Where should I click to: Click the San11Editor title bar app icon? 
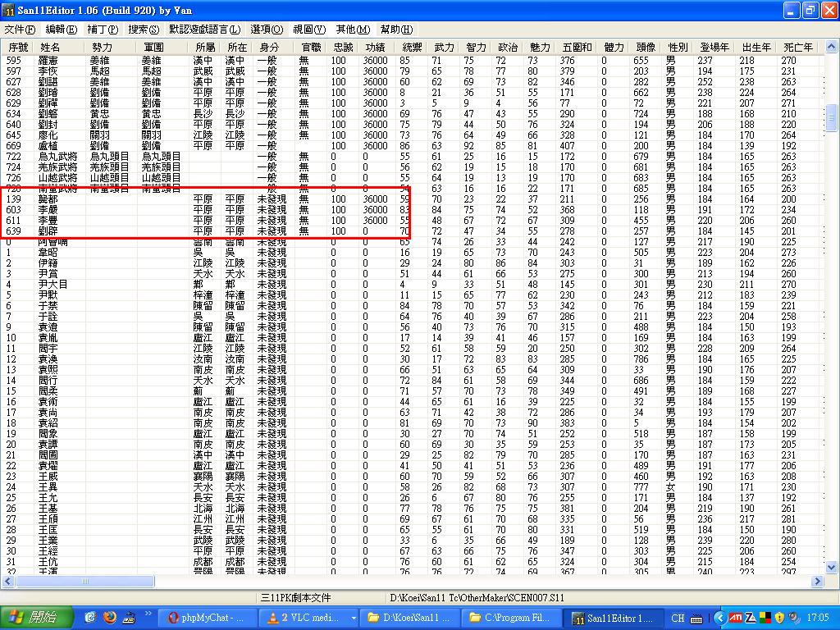pyautogui.click(x=9, y=11)
